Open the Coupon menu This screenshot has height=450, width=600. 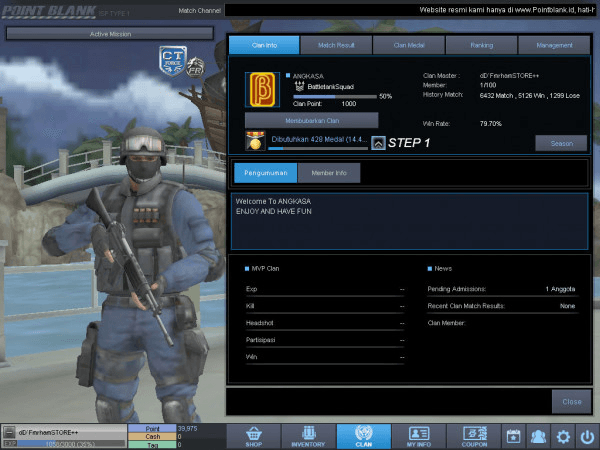(x=474, y=436)
